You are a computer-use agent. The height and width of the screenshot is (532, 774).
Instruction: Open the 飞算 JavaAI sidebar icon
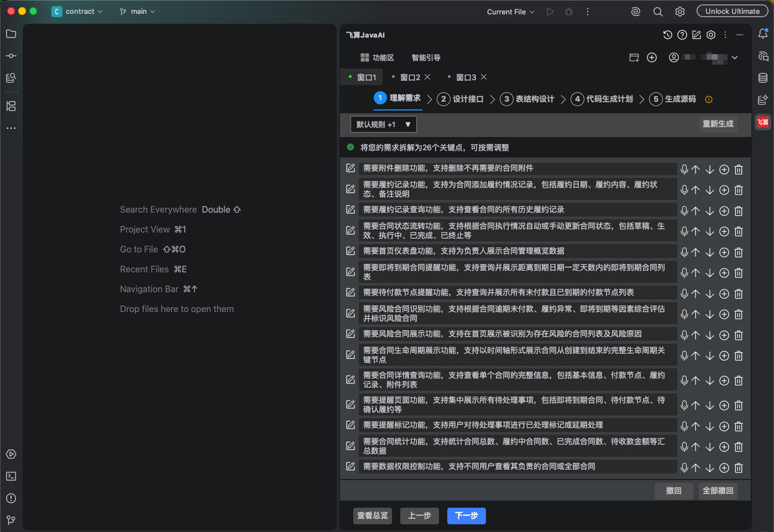[763, 122]
